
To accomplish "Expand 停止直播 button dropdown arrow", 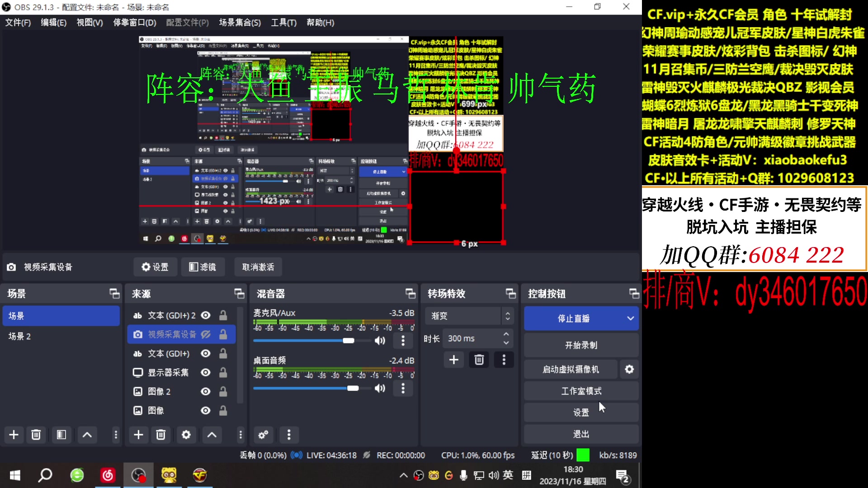I will click(630, 319).
